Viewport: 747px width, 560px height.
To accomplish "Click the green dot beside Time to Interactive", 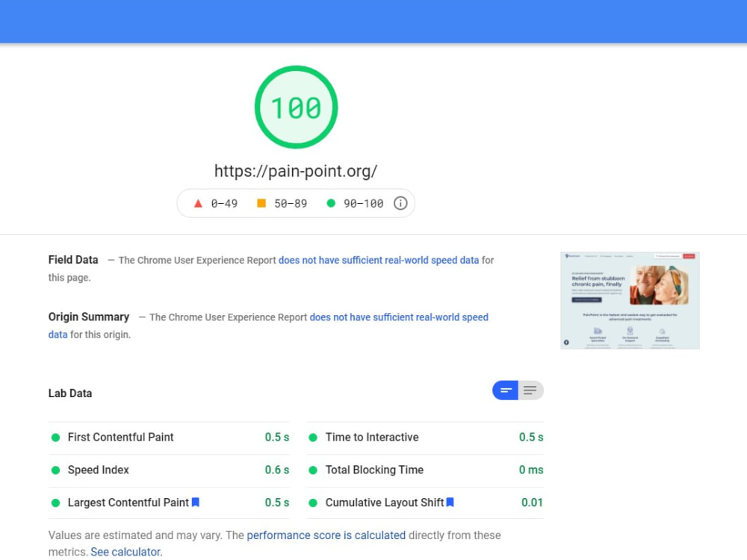I will (313, 438).
